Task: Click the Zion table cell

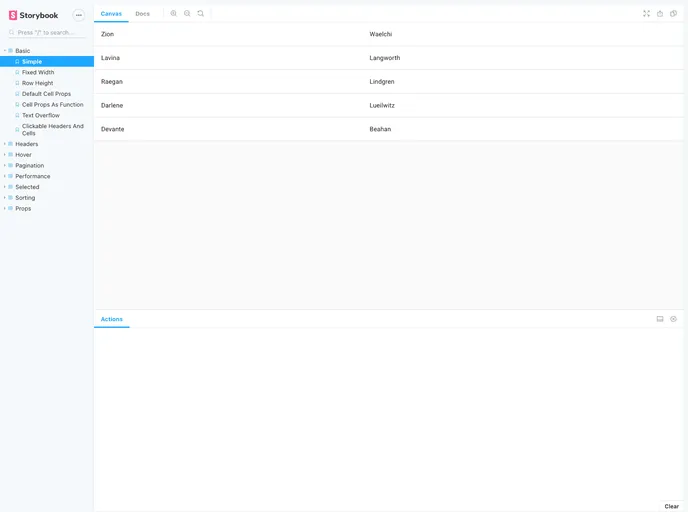Action: point(229,34)
